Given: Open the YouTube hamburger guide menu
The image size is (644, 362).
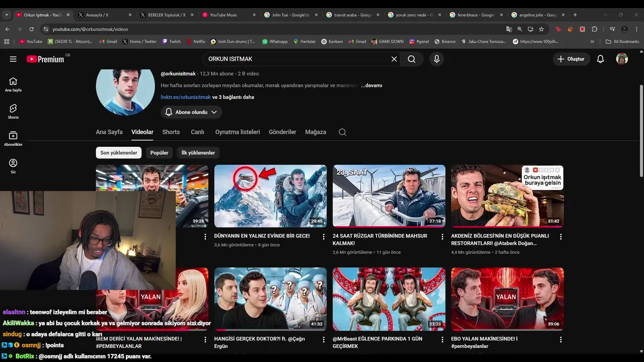Looking at the screenshot, I should [x=13, y=59].
